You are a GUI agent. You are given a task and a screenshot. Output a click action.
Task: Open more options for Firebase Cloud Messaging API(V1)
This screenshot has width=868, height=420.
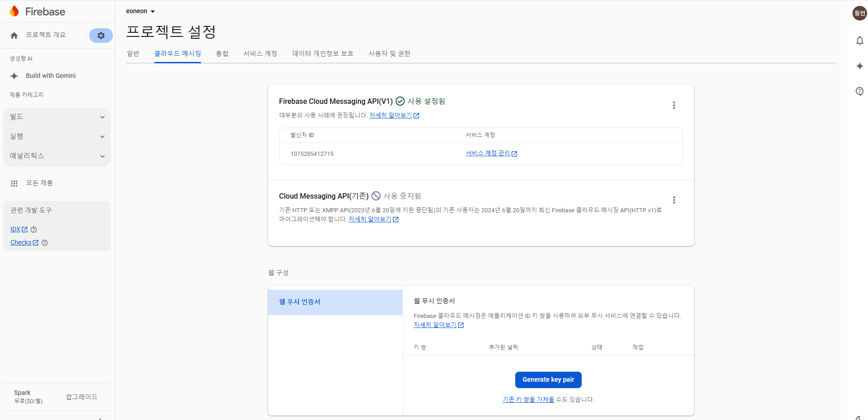(674, 105)
